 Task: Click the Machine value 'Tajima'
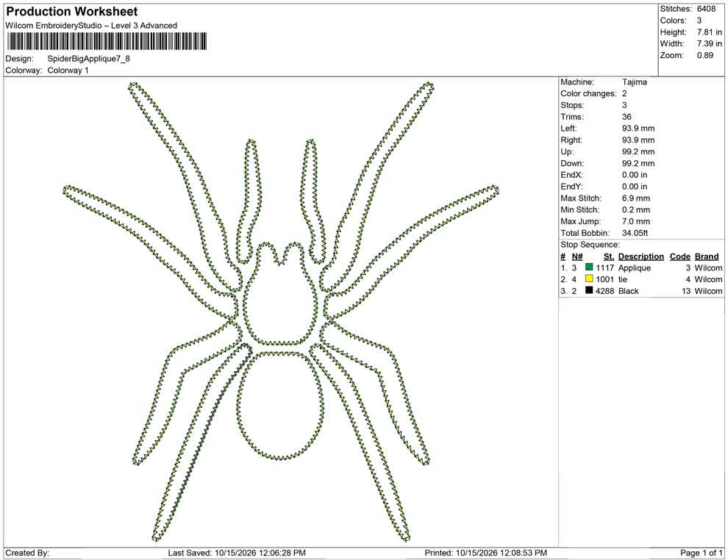(634, 82)
